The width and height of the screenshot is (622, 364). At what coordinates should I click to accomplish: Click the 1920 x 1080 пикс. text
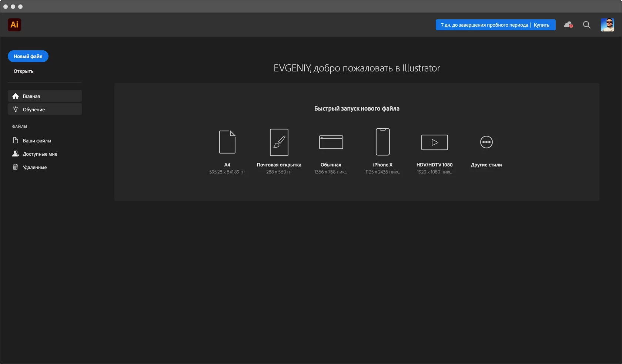click(x=435, y=172)
